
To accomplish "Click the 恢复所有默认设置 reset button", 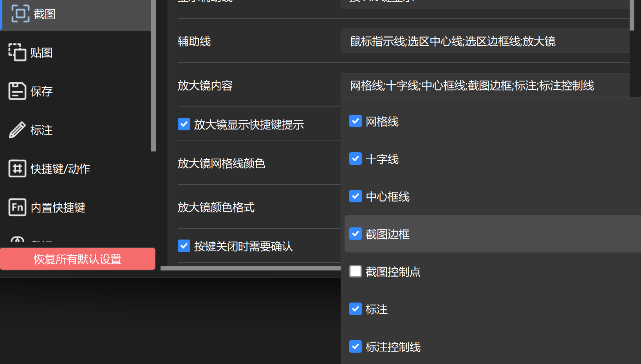I will click(x=77, y=259).
